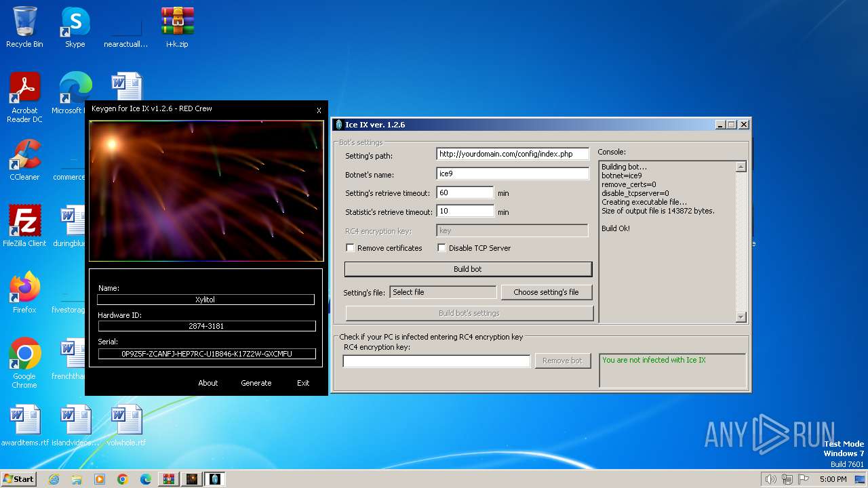Click the Statistic's retrieve timeout field

pos(465,211)
